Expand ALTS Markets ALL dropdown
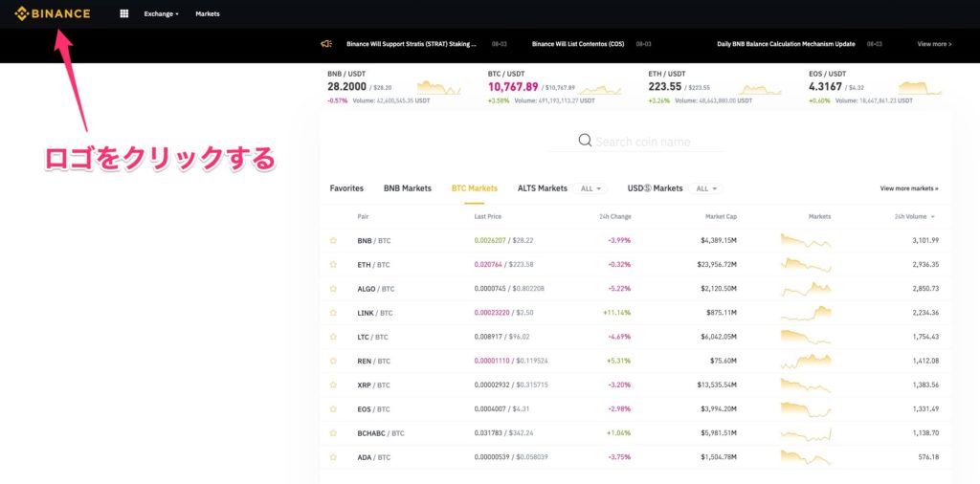Viewport: 980px width, 484px height. [x=592, y=188]
